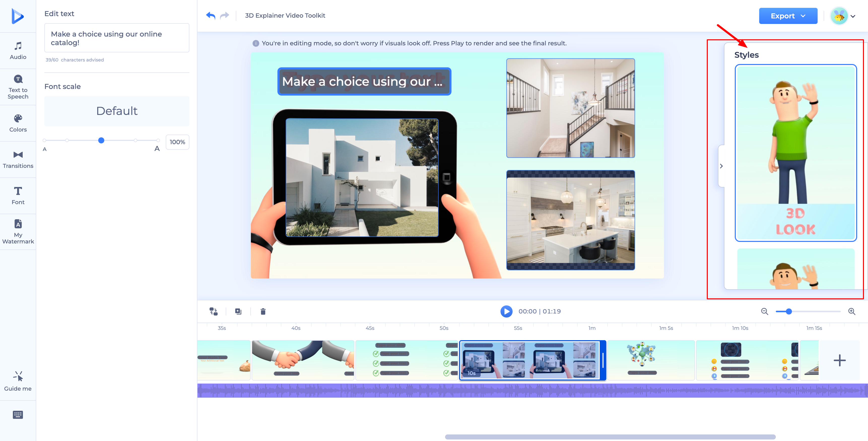Viewport: 868px width, 441px height.
Task: Click the font scale slider handle
Action: [101, 140]
